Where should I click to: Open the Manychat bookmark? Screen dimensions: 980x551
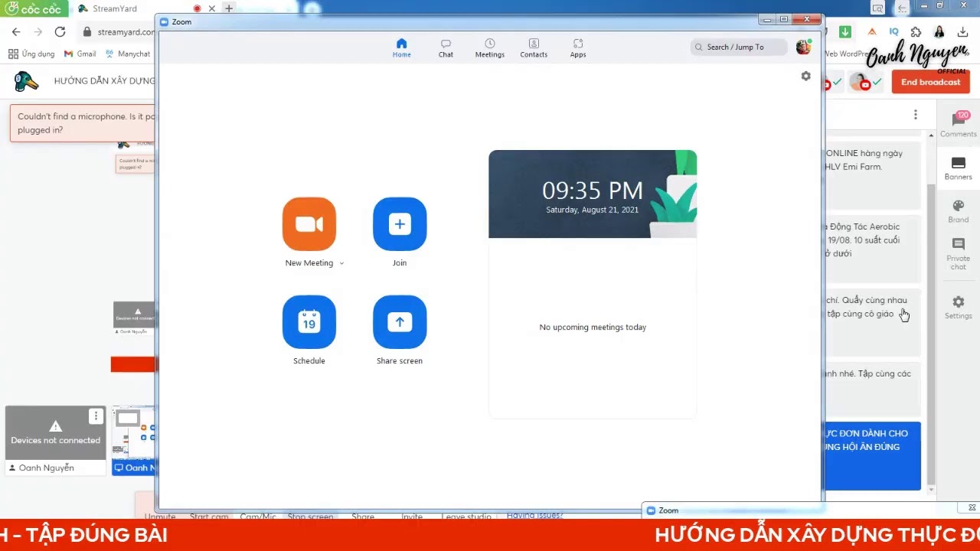pyautogui.click(x=128, y=54)
